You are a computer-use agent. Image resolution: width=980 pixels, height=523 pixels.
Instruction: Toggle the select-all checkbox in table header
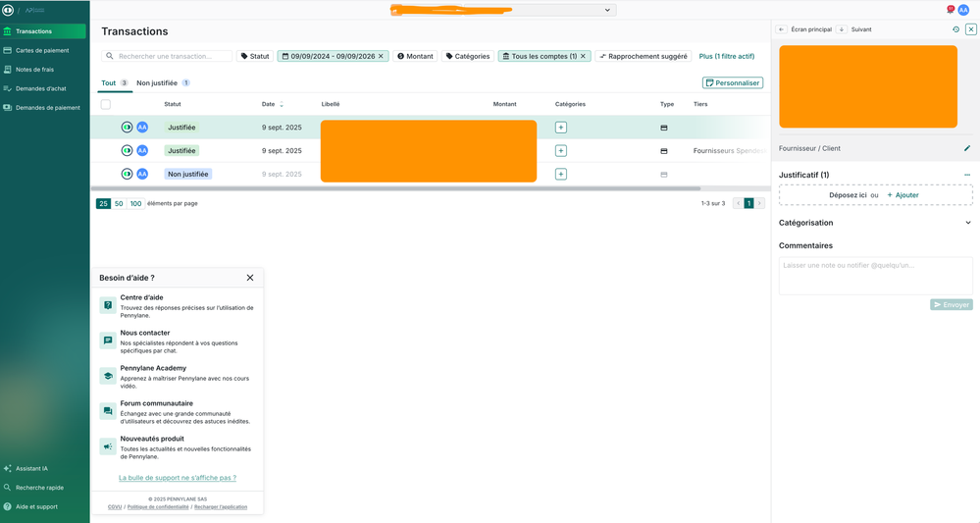[106, 104]
